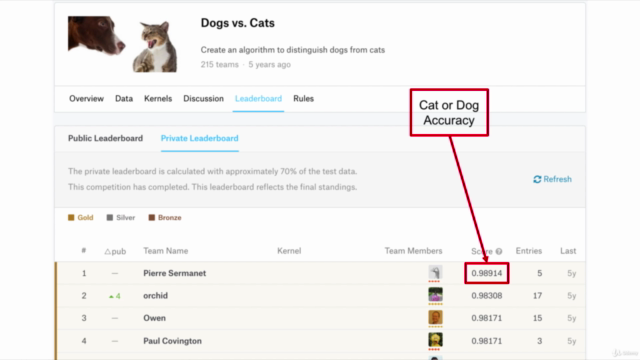Go to the Kernels tab
This screenshot has height=360, width=640.
coord(158,99)
